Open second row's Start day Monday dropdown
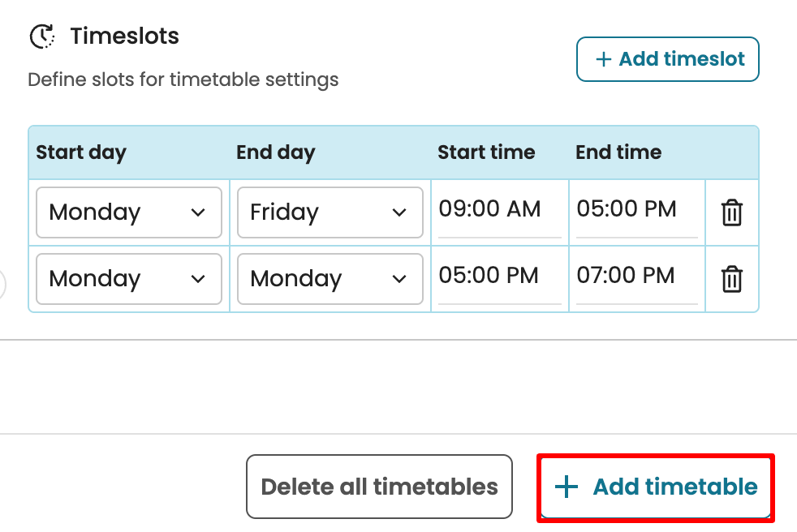Viewport: 797px width, 532px height. tap(129, 279)
